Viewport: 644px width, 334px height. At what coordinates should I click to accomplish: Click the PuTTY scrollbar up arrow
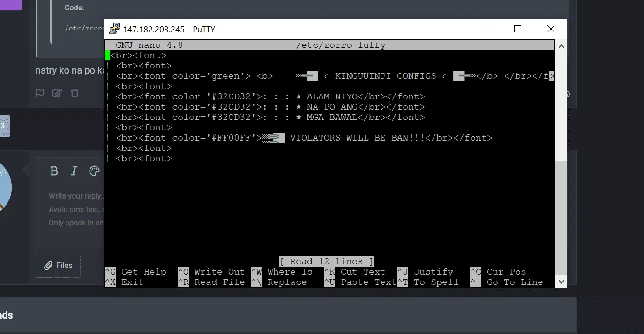click(x=561, y=45)
